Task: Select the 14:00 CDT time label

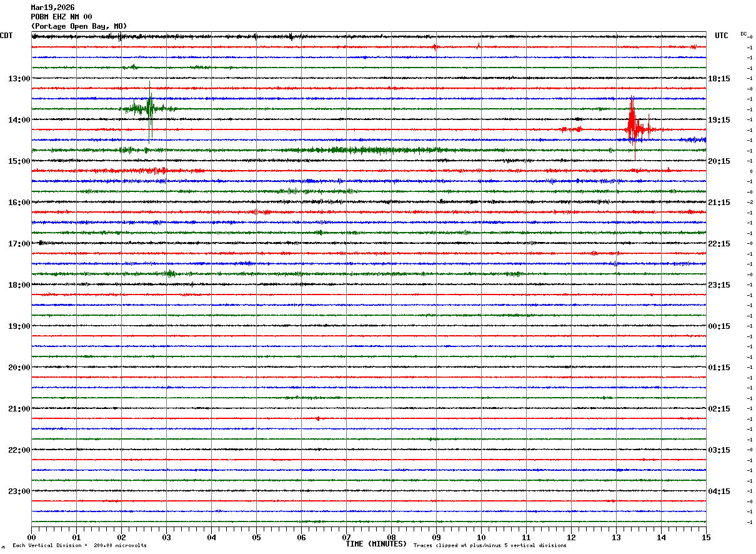Action: pos(19,120)
